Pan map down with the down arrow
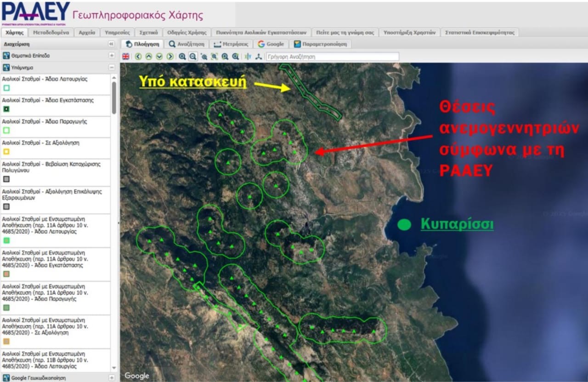The image size is (588, 382). coord(159,57)
